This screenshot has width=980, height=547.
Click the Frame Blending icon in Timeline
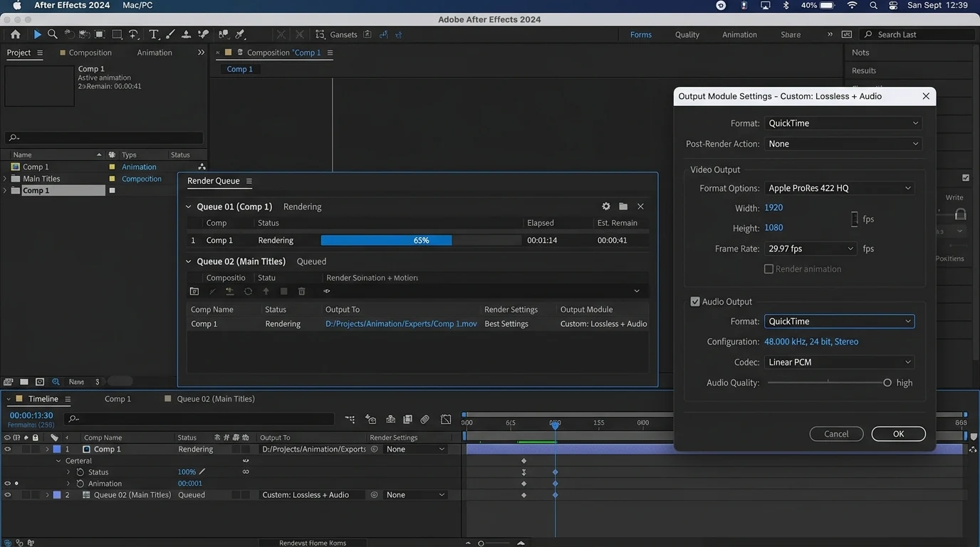(x=407, y=420)
